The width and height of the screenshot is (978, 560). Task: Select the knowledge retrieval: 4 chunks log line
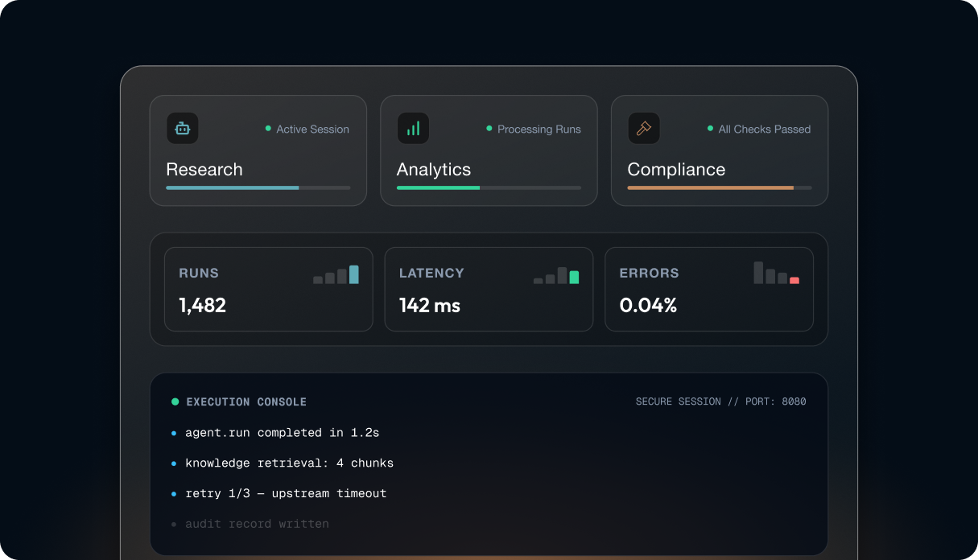[x=290, y=463]
